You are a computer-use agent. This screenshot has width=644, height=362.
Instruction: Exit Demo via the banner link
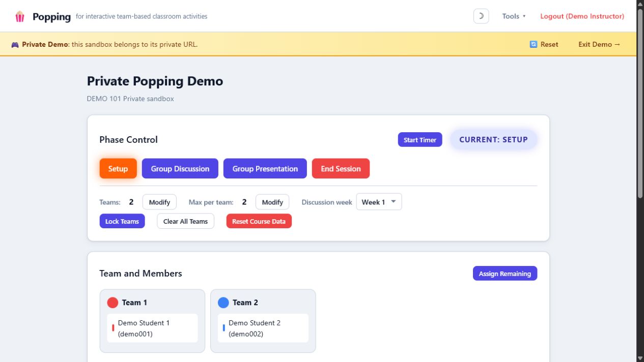pos(600,44)
